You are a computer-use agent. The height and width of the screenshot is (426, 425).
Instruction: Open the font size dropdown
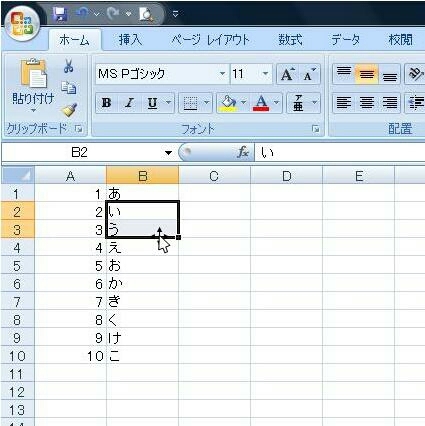266,74
